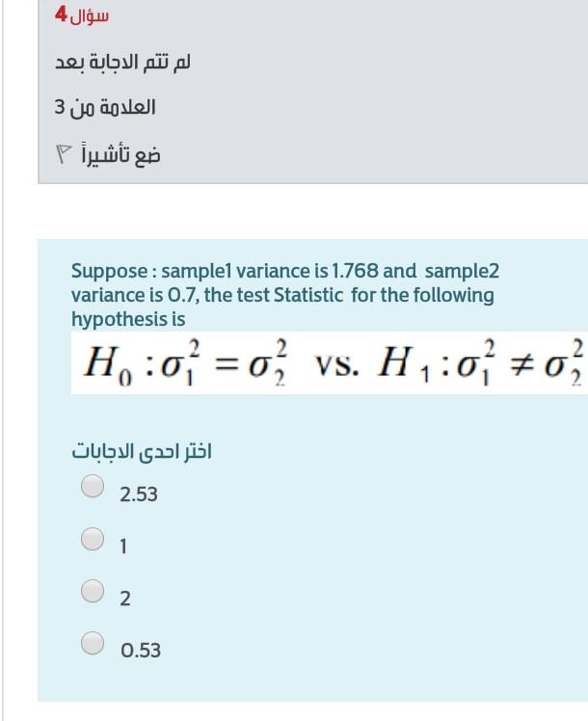The height and width of the screenshot is (721, 588).
Task: Click the العلامة من 3 grade text
Action: 105,107
